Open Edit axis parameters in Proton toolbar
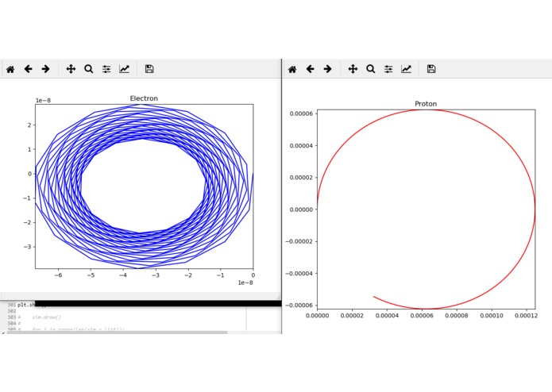 point(406,69)
